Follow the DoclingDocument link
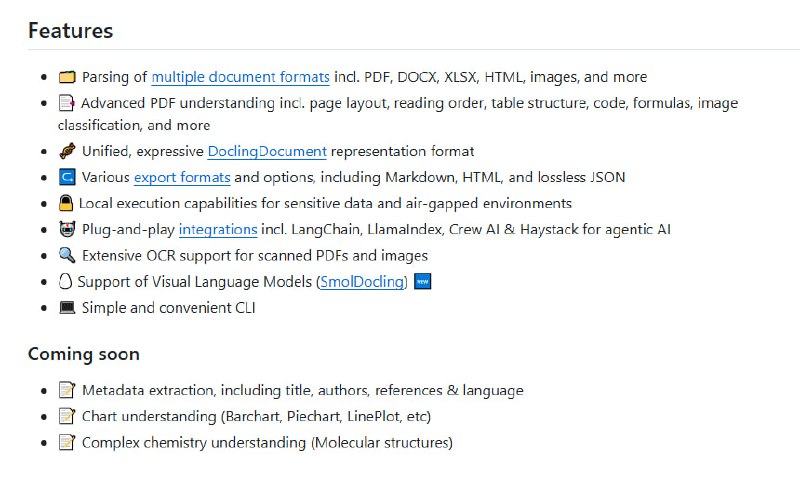The image size is (800, 481). pyautogui.click(x=267, y=151)
